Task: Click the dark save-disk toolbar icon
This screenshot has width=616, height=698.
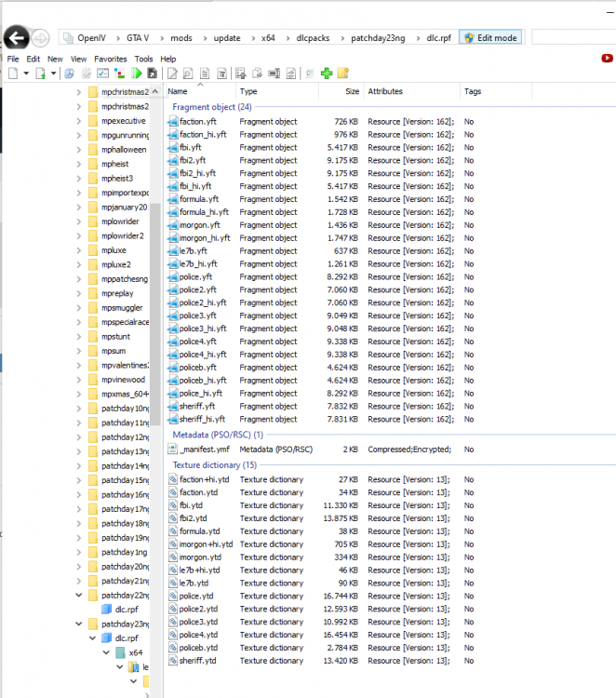Action: [153, 74]
